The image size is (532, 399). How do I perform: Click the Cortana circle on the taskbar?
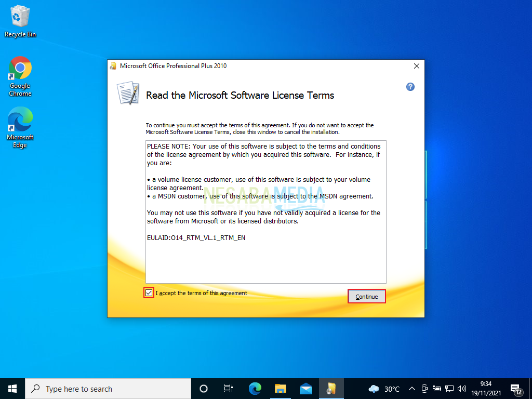pos(203,388)
